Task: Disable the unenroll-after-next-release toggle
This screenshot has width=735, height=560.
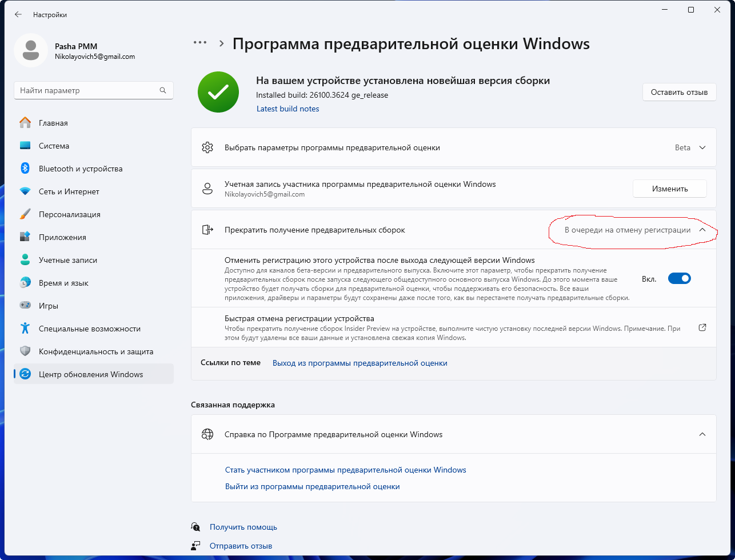Action: coord(679,279)
